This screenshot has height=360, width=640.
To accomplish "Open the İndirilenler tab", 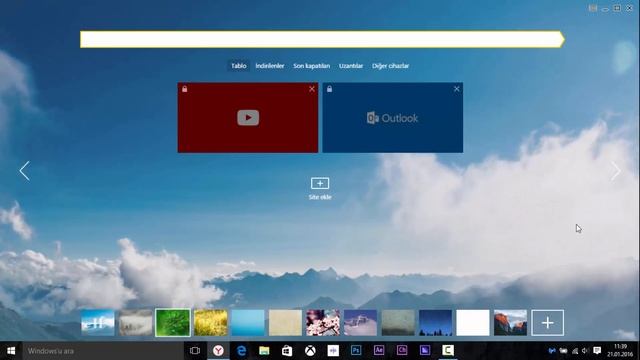I will 270,66.
